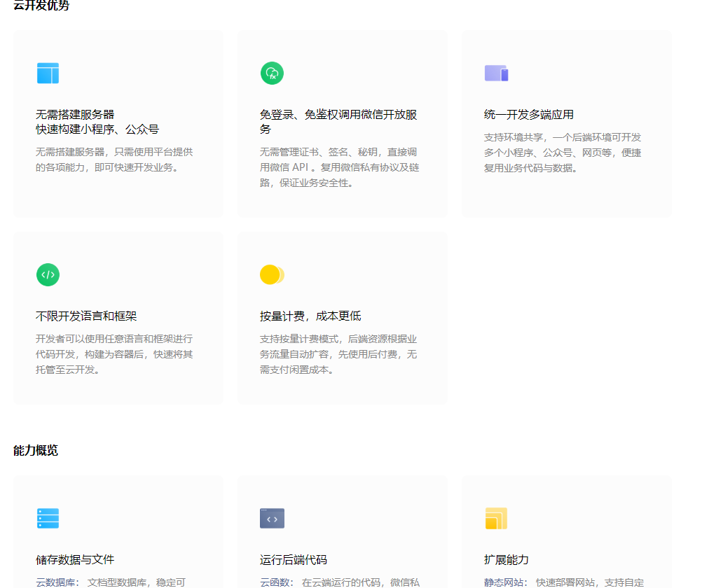Click the text 文档型数据库，稳定可
Screen dimensions: 709x588
pos(136,582)
